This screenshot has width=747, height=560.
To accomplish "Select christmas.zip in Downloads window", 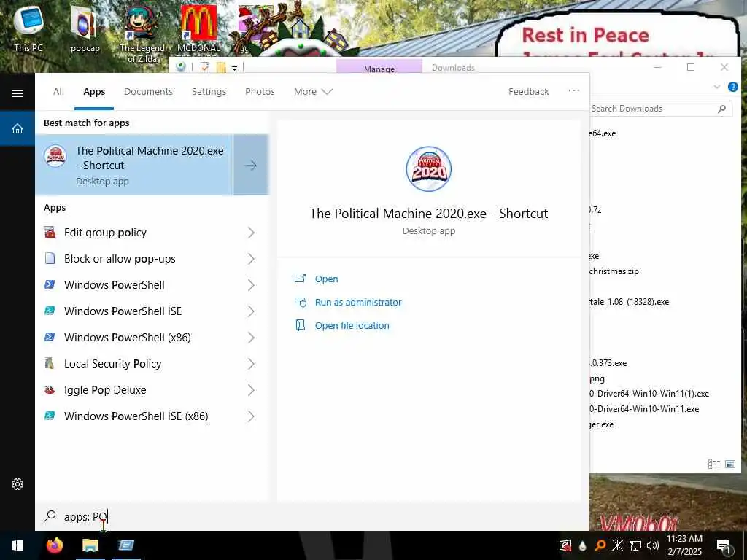I will (x=614, y=271).
